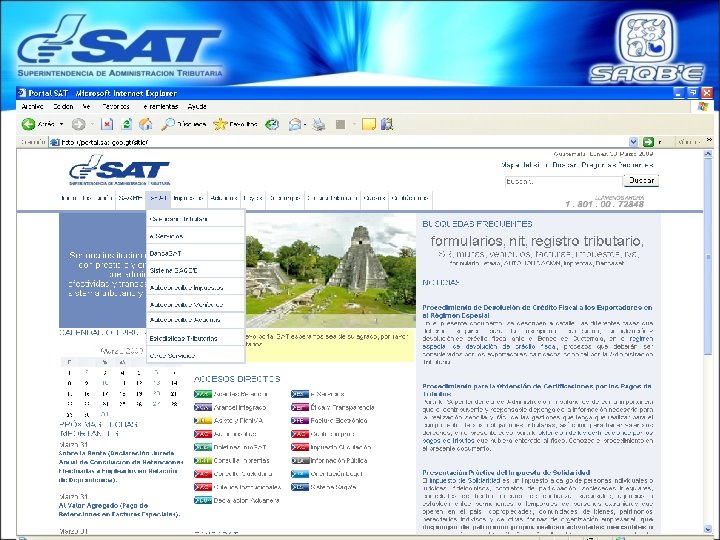Go to the browser Home page icon
The image size is (720, 540).
[146, 124]
